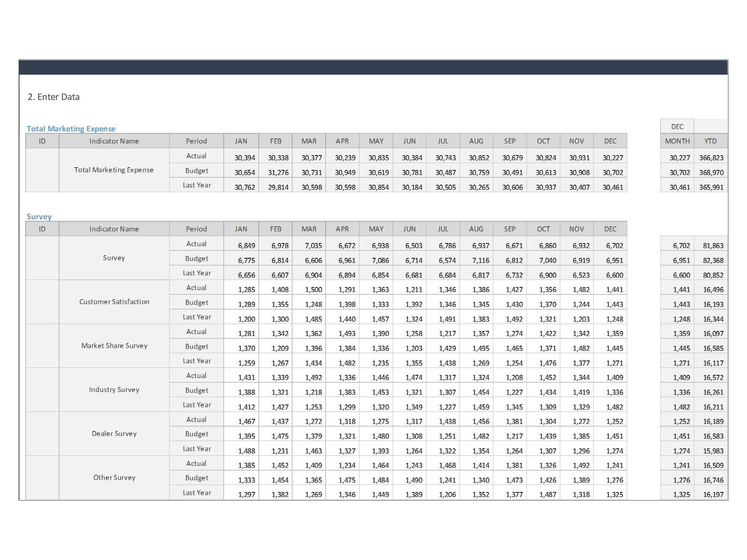This screenshot has width=747, height=560.
Task: Select the Dealer Survey Last Year YTD value 15,983
Action: [711, 451]
